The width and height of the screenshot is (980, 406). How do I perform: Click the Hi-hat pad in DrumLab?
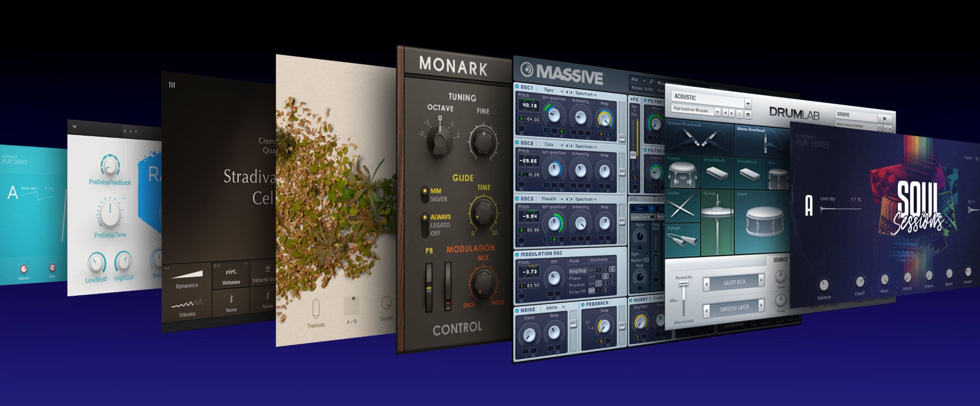point(717,222)
